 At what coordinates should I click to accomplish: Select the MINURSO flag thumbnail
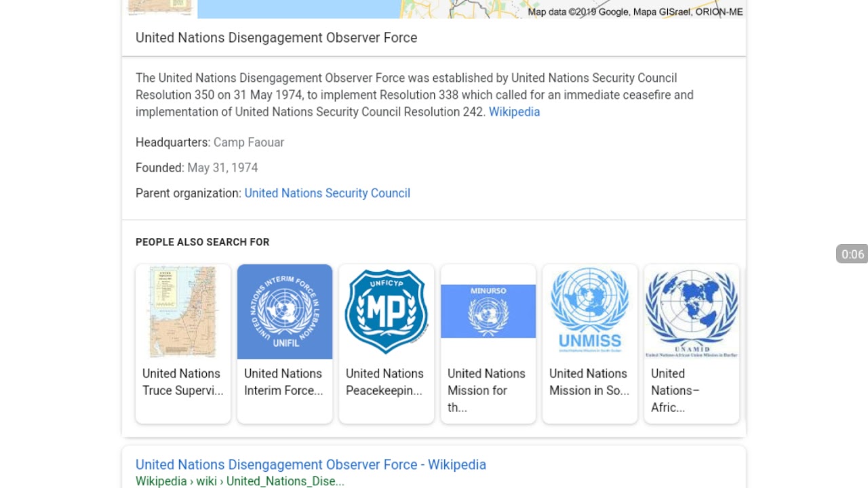click(x=488, y=312)
